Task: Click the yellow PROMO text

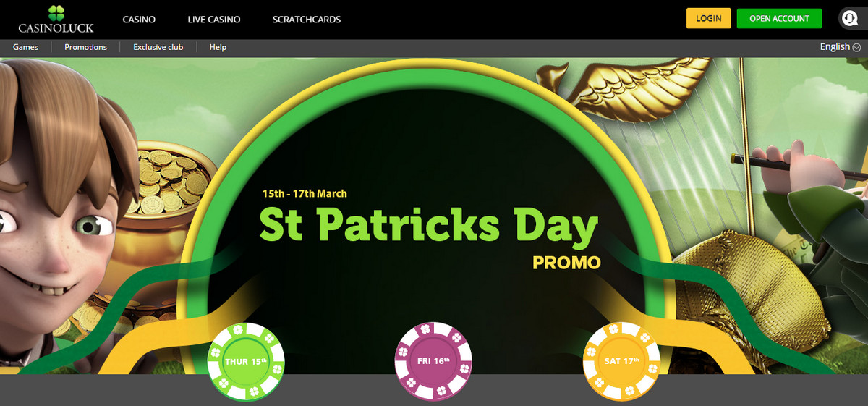Action: 566,262
